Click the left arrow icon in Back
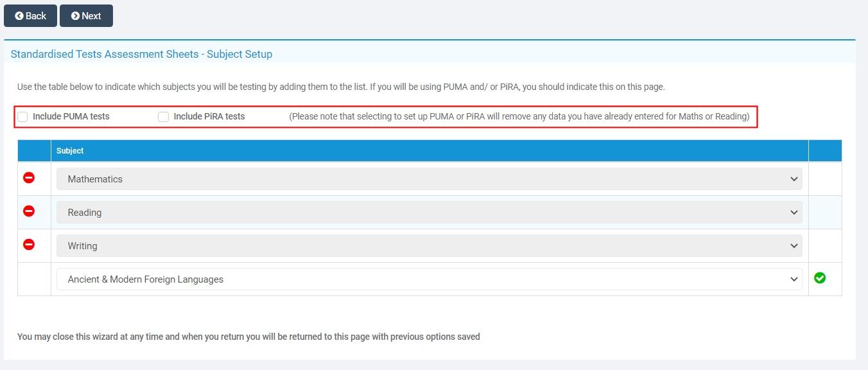Image resolution: width=868 pixels, height=370 pixels. (19, 16)
